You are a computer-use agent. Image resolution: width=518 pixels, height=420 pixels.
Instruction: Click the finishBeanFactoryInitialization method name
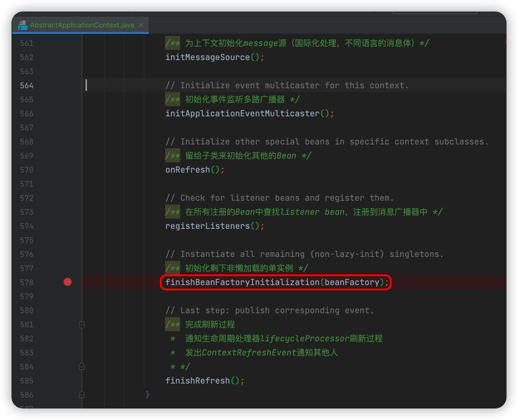coord(242,282)
